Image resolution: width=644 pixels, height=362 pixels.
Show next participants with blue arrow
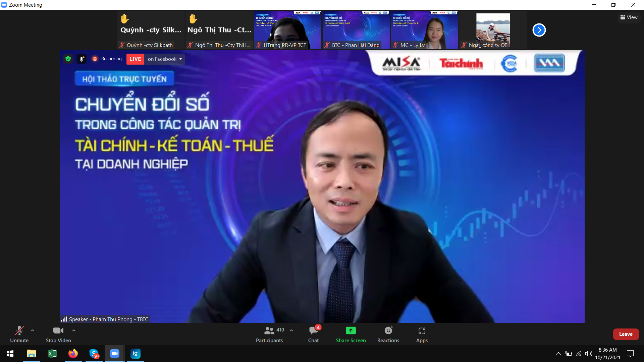pos(539,30)
